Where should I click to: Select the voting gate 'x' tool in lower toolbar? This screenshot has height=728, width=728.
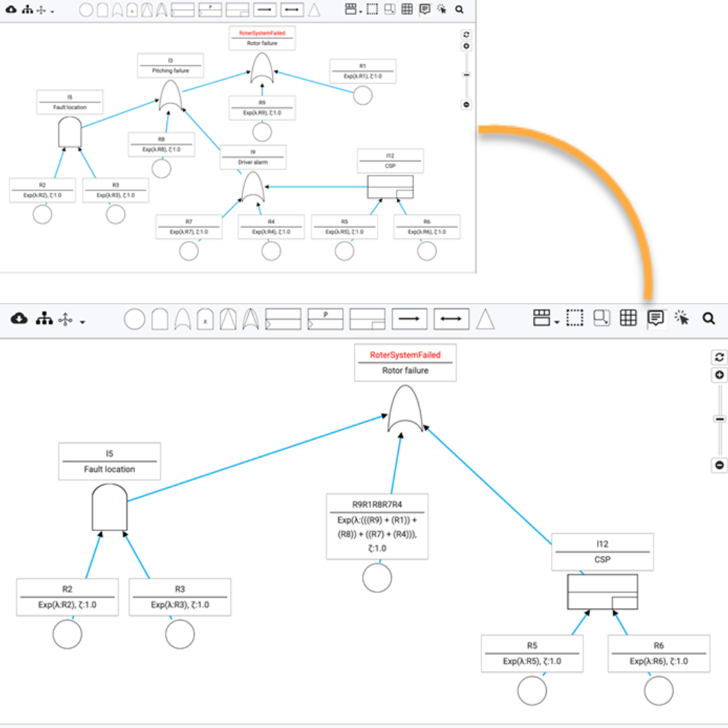coord(205,319)
